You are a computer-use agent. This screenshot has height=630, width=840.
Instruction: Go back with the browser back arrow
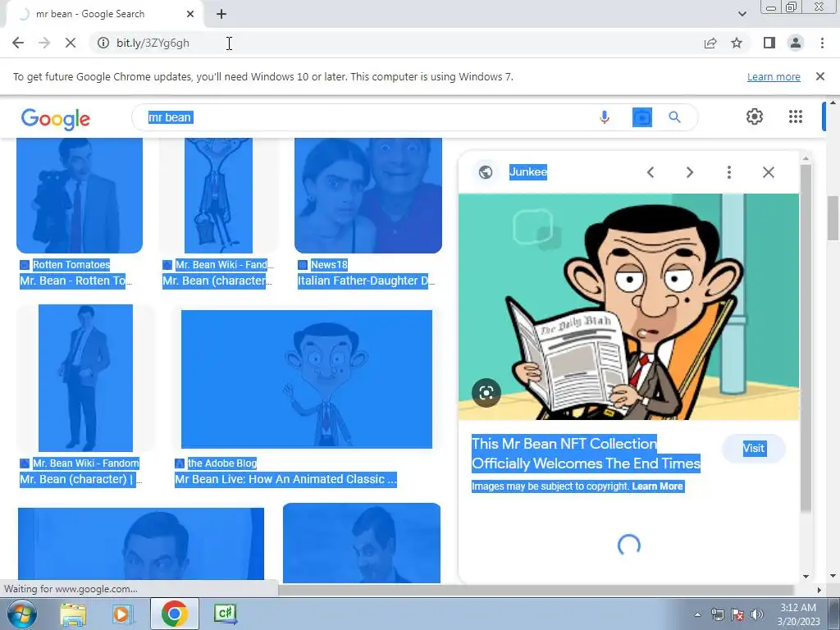(18, 43)
